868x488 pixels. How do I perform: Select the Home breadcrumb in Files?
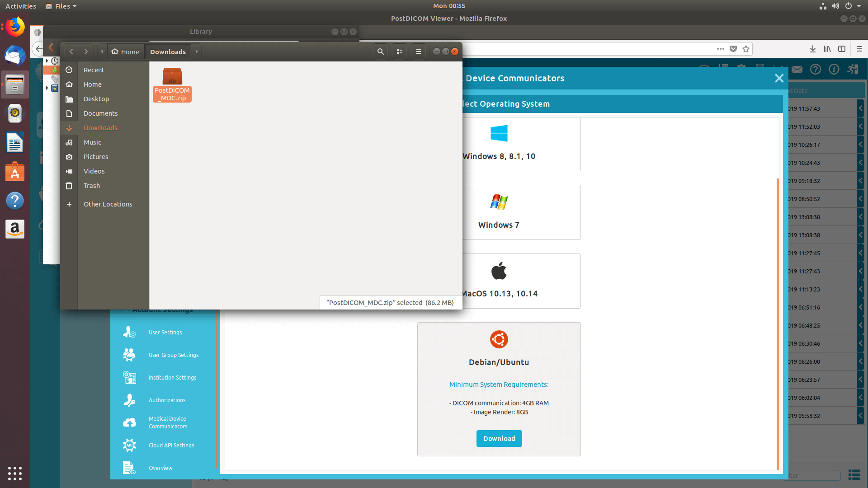click(125, 52)
